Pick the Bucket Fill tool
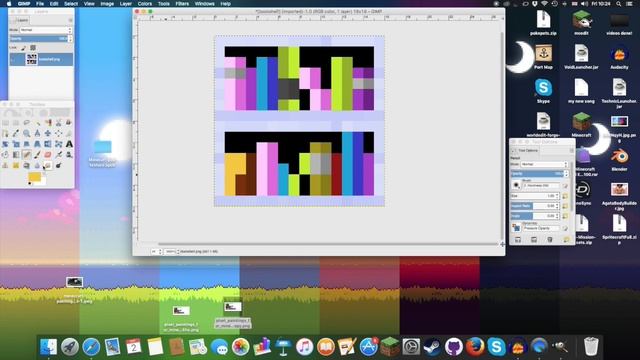 point(5,154)
